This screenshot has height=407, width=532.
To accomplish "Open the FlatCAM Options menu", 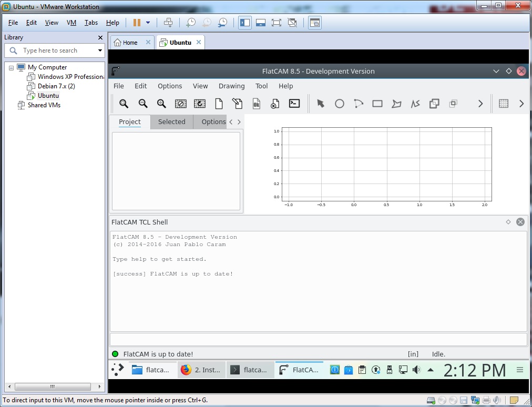I will [170, 86].
